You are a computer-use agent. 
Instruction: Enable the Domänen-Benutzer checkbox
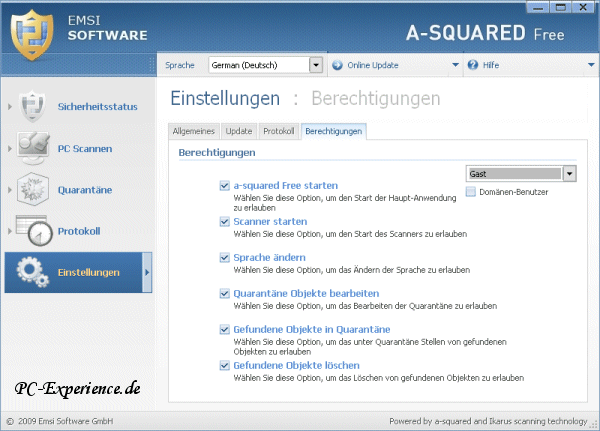(x=472, y=191)
